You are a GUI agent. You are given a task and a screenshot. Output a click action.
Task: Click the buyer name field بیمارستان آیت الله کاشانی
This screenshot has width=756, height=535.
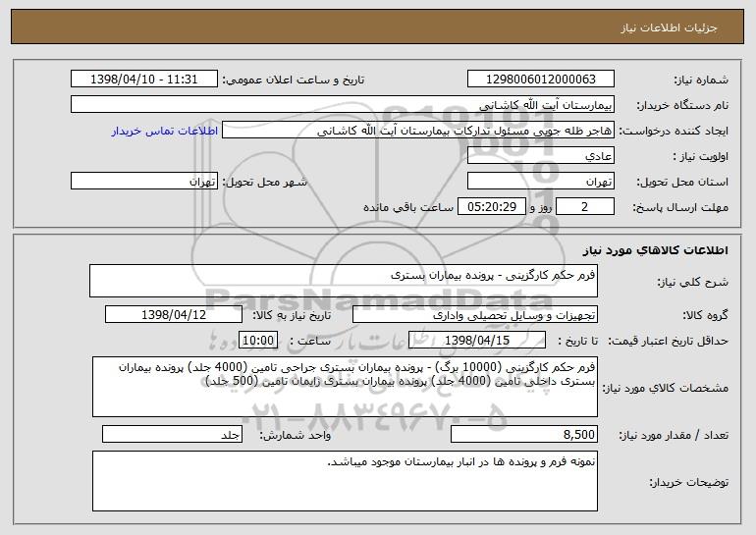coord(343,105)
